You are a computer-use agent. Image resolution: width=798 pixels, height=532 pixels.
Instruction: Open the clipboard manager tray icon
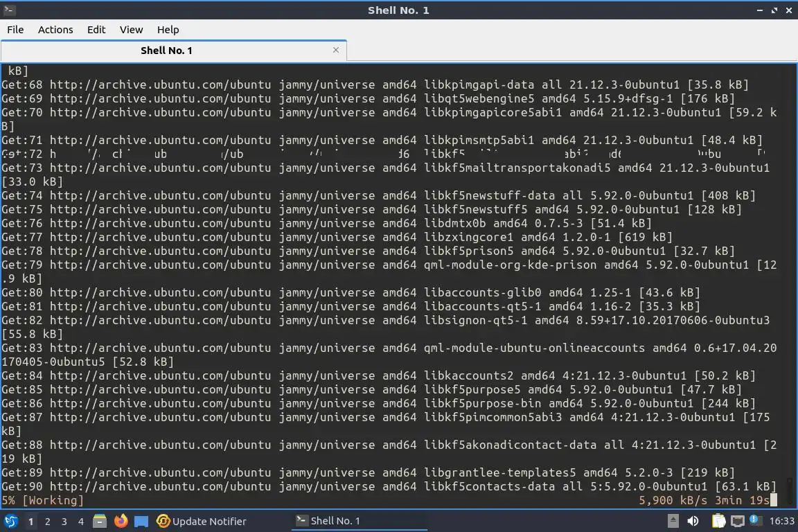click(718, 521)
